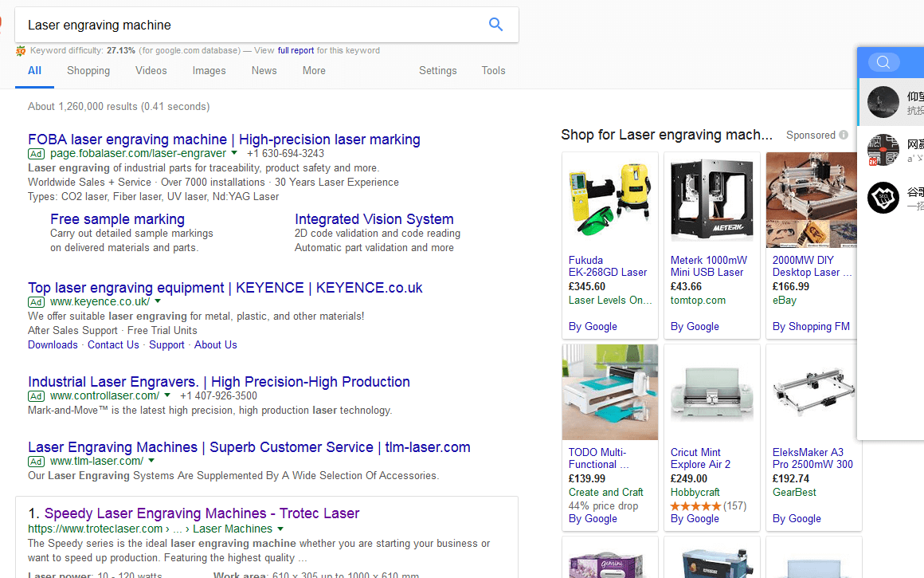Open the Speedy Laser Engraving Machines Trotec result

click(x=202, y=513)
